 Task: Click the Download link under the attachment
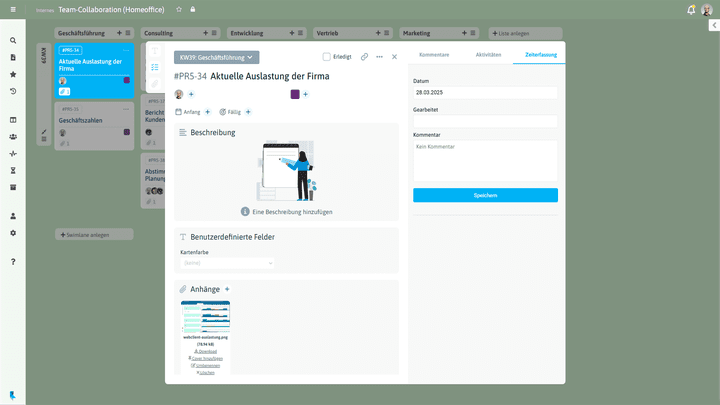206,352
